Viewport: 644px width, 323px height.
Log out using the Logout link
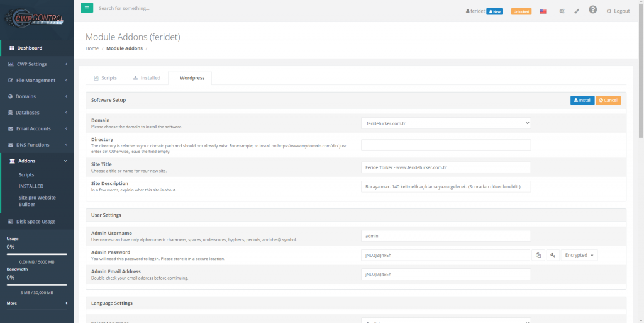[618, 11]
